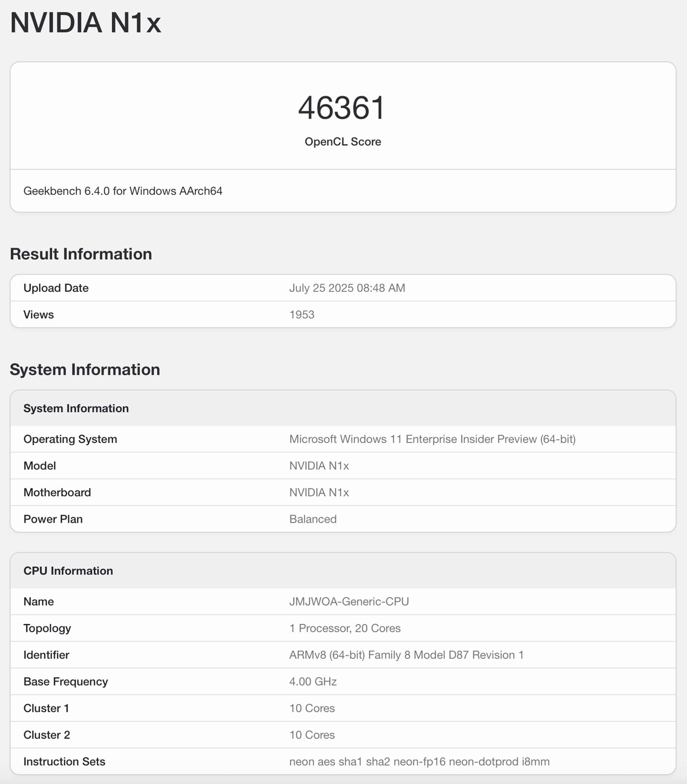This screenshot has height=784, width=687.
Task: Click the System Information section heading
Action: pos(85,369)
